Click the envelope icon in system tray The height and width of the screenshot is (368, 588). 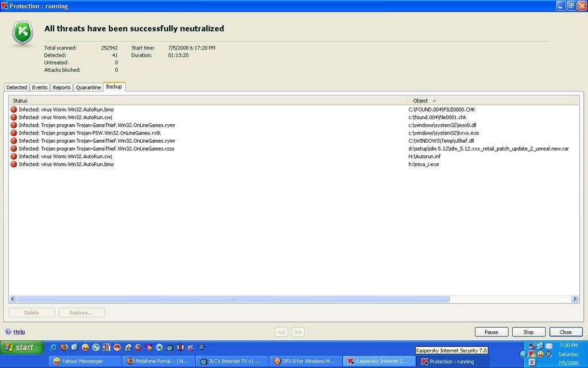[x=548, y=346]
